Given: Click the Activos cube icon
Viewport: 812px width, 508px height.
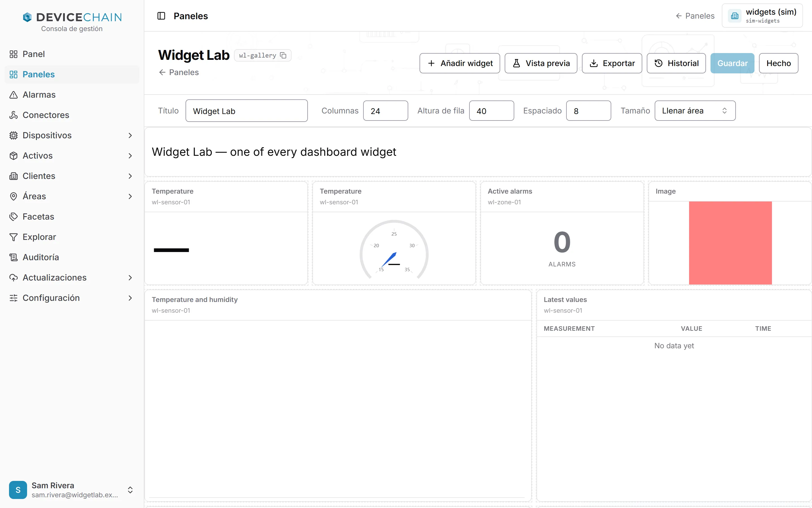Looking at the screenshot, I should [x=14, y=156].
